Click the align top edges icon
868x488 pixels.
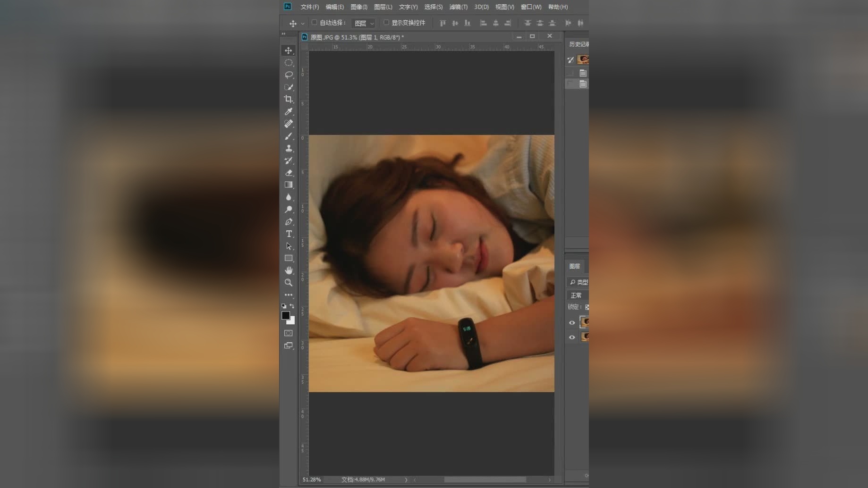443,23
